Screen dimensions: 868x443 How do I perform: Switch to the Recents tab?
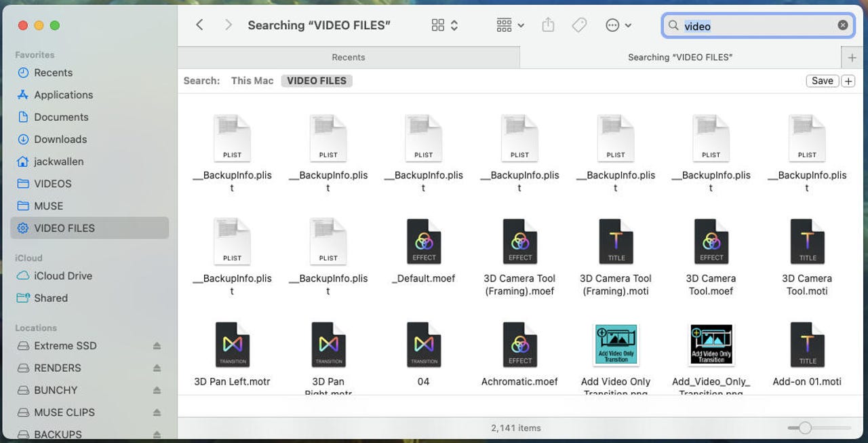coord(349,57)
